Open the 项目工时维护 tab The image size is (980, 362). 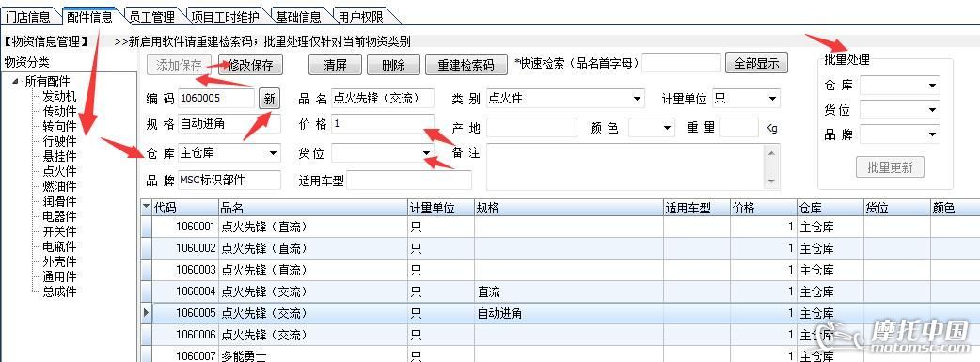pos(225,17)
